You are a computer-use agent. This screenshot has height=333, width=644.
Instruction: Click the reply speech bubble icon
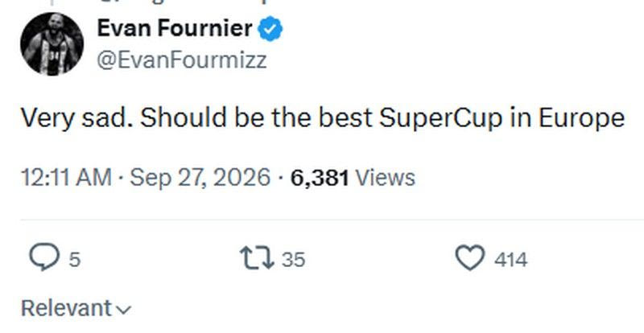(44, 257)
